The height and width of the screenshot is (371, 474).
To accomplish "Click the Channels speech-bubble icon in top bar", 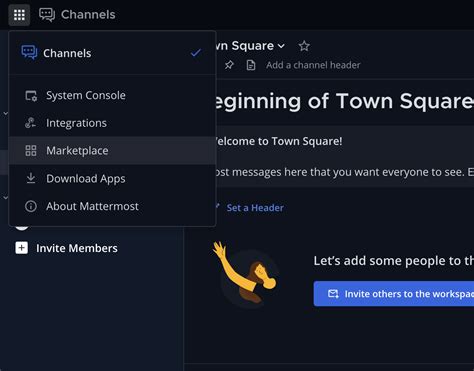I will tap(47, 15).
